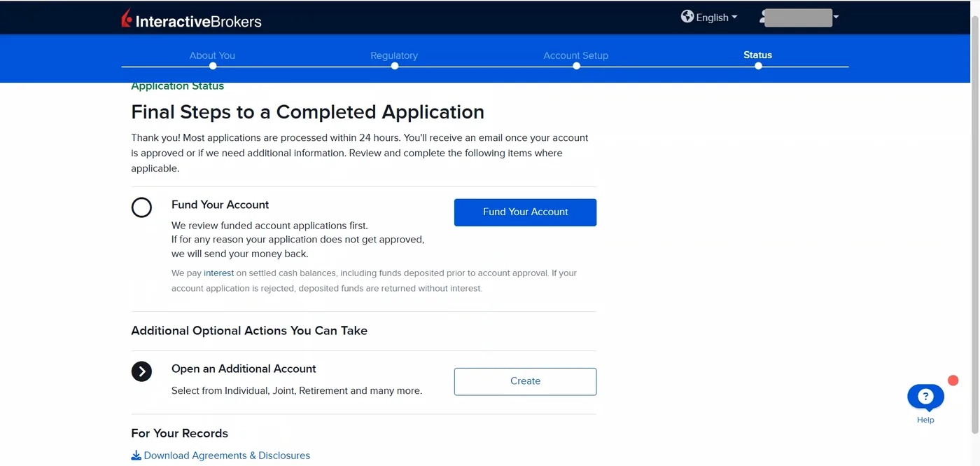Open the English language dropdown
Viewport: 980px width, 466px height.
coord(717,17)
